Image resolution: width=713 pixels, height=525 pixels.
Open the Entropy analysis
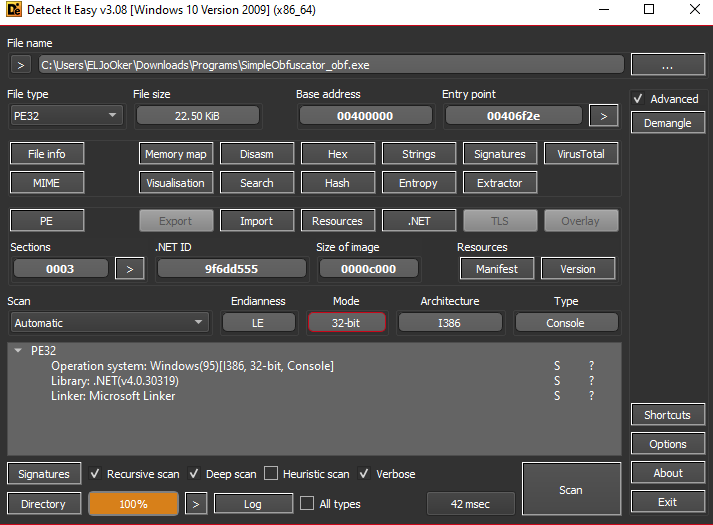418,183
